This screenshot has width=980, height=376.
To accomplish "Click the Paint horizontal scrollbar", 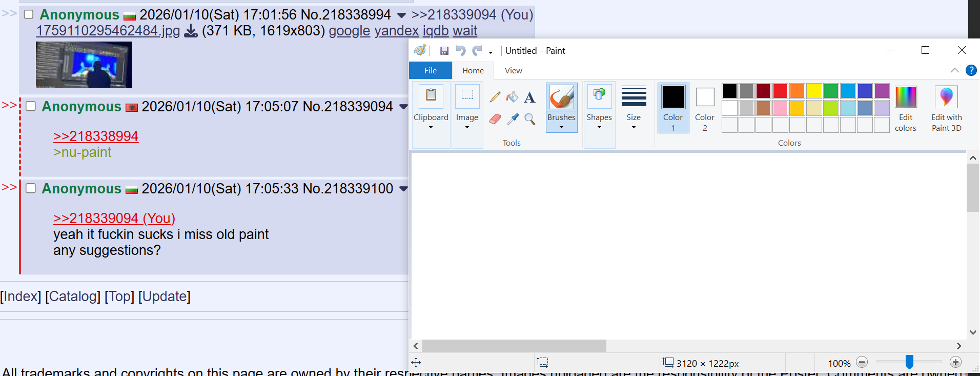I will tap(514, 346).
